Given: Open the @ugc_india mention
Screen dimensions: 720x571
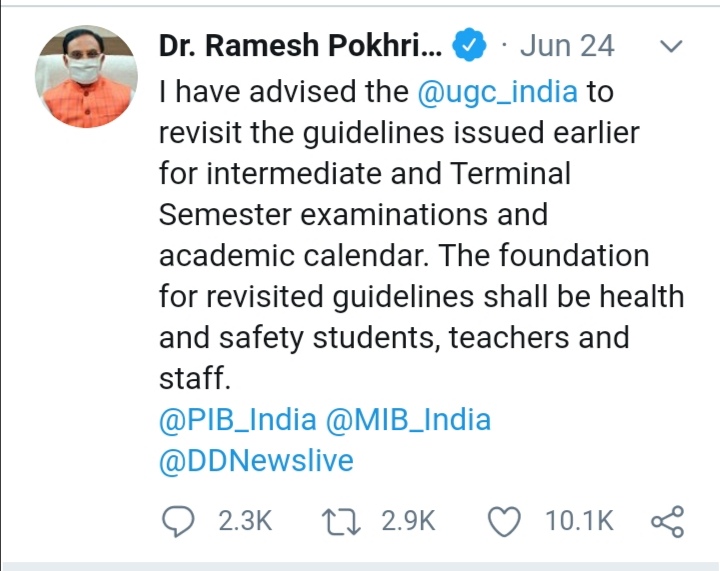Looking at the screenshot, I should pos(499,91).
